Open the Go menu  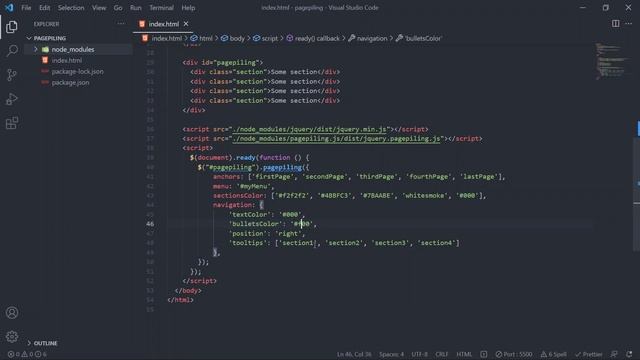118,8
